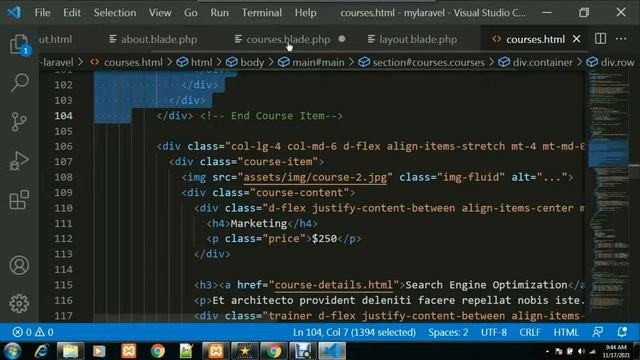This screenshot has width=640, height=360.
Task: Switch to the layout.blade.php tab
Action: 418,39
